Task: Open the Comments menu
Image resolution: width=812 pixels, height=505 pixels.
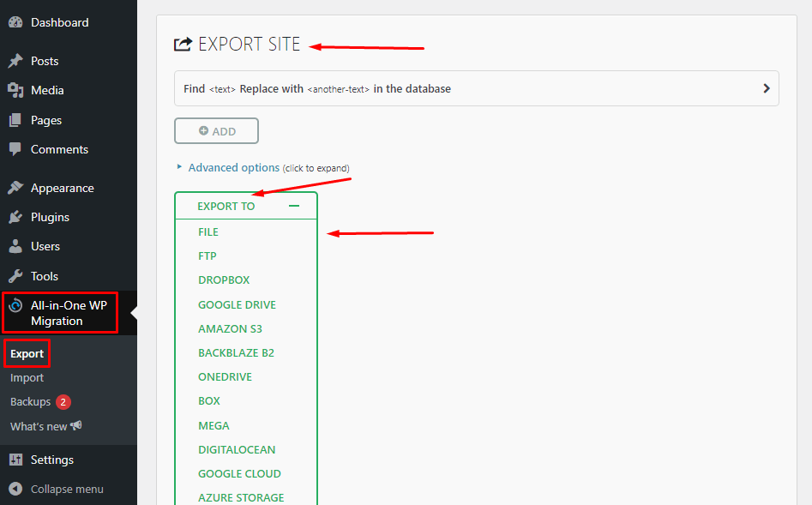Action: (59, 149)
